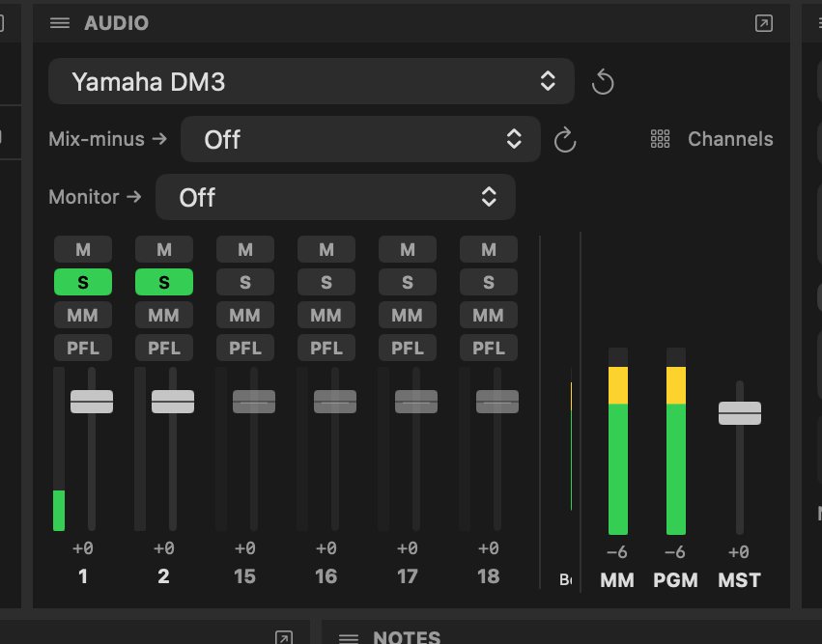Image resolution: width=822 pixels, height=644 pixels.
Task: Select the channel 17 number label
Action: coord(408,576)
